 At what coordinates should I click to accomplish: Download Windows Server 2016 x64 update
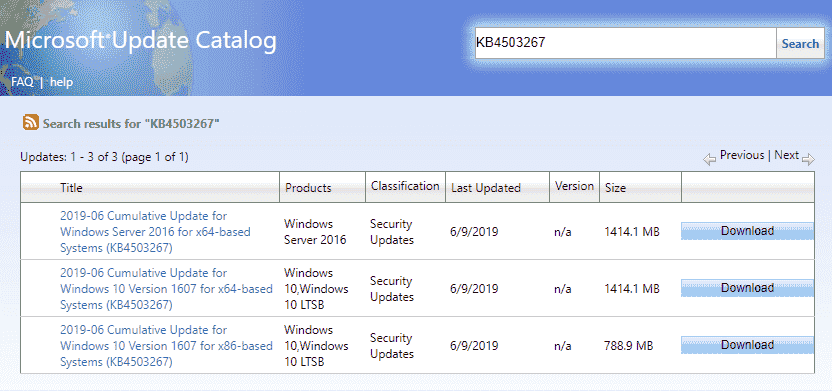747,231
